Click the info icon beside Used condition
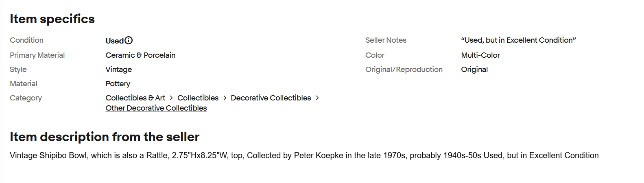This screenshot has width=644, height=183. (129, 40)
